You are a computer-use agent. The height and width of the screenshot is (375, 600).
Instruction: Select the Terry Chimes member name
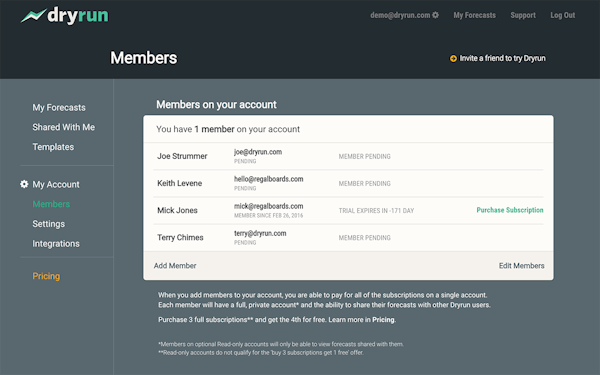[x=180, y=238]
